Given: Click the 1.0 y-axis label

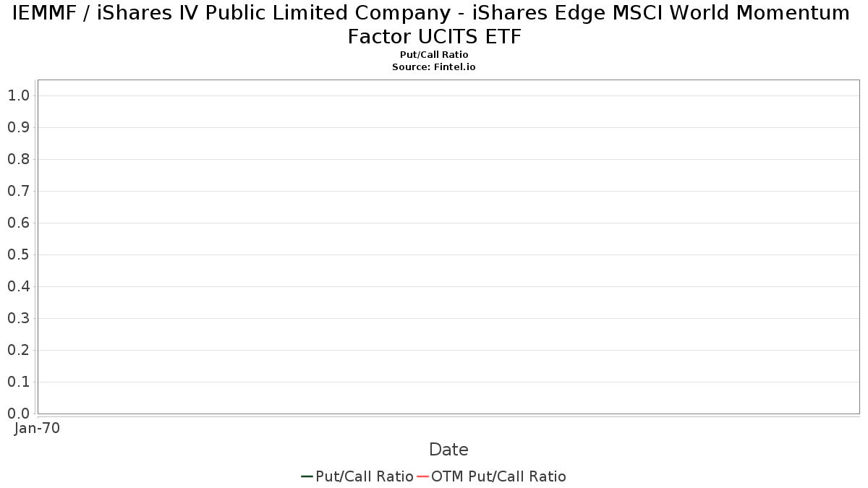Looking at the screenshot, I should coord(18,95).
